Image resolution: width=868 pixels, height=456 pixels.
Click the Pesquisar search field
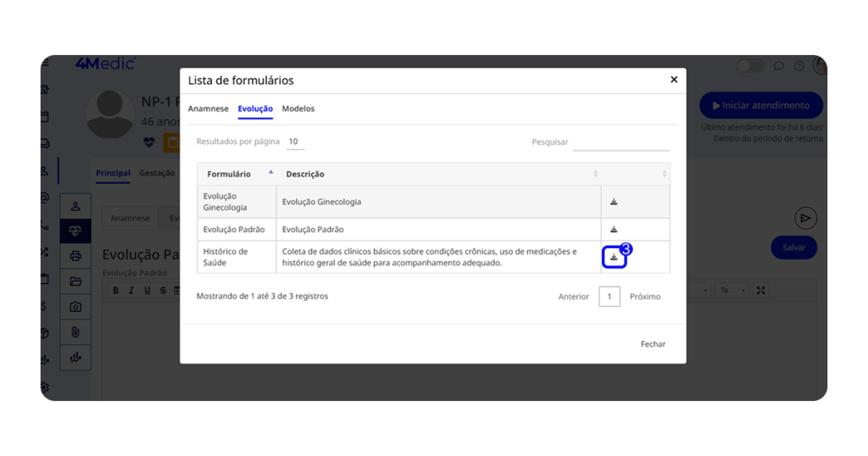[x=620, y=142]
